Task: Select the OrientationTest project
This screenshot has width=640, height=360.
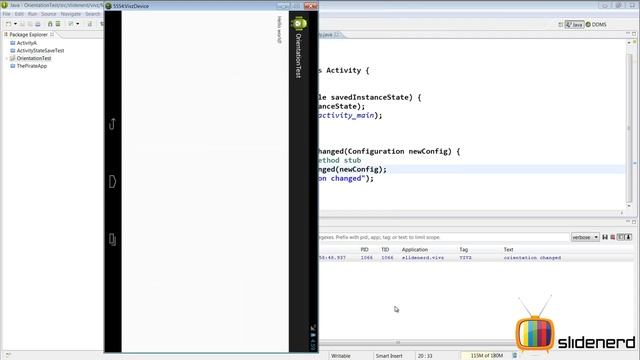Action: tap(34, 58)
